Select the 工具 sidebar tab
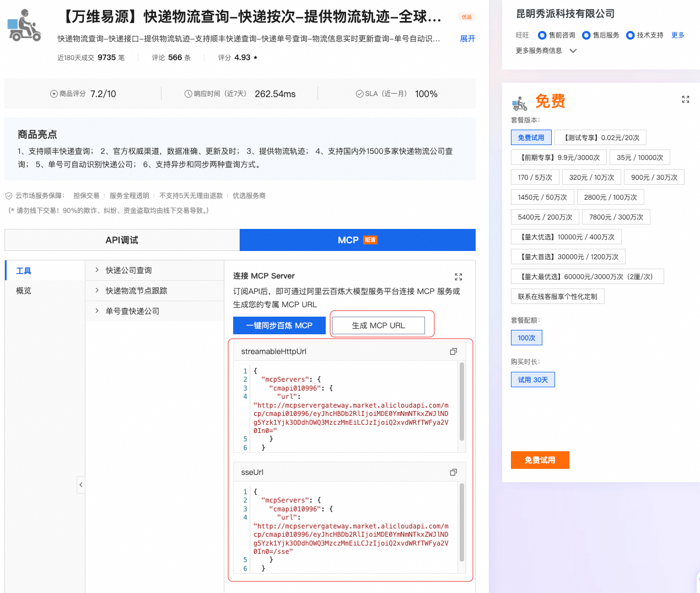Screen dimensions: 700x593 45,270
